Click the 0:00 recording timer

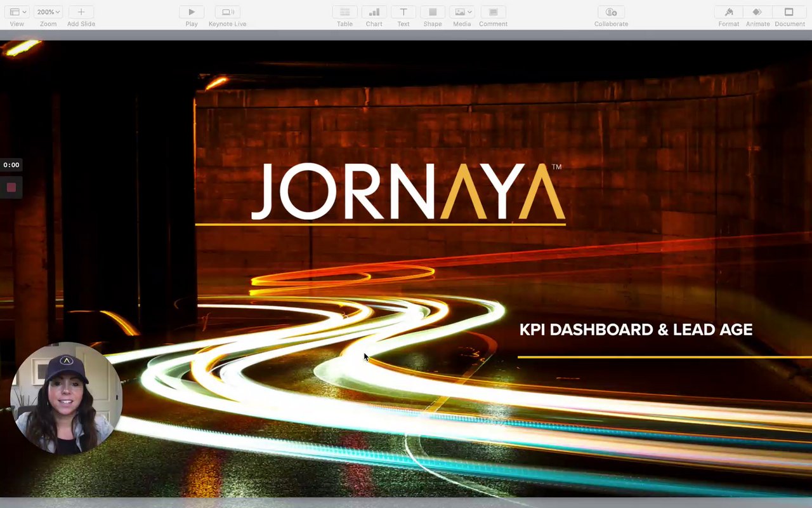click(x=11, y=165)
